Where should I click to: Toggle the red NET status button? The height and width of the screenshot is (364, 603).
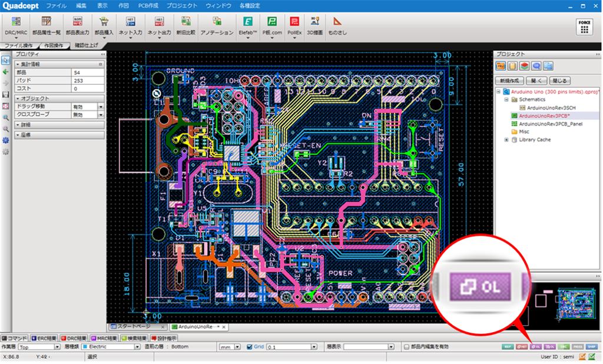point(522,347)
